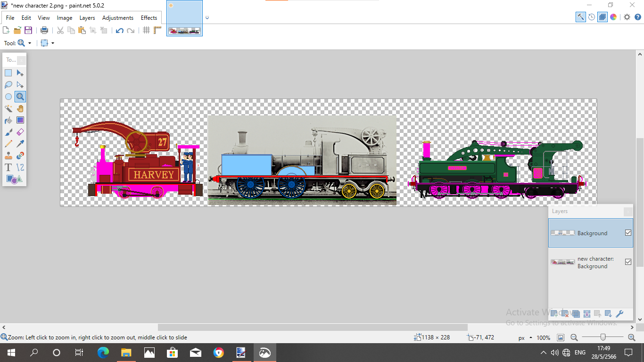Open the Image menu
644x362 pixels.
coord(65,18)
